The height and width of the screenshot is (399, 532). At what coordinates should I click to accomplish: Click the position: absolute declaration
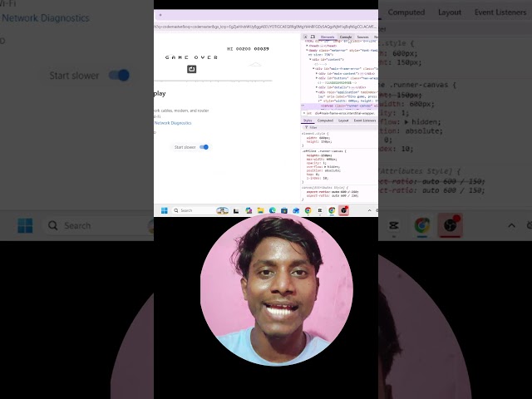pos(323,170)
